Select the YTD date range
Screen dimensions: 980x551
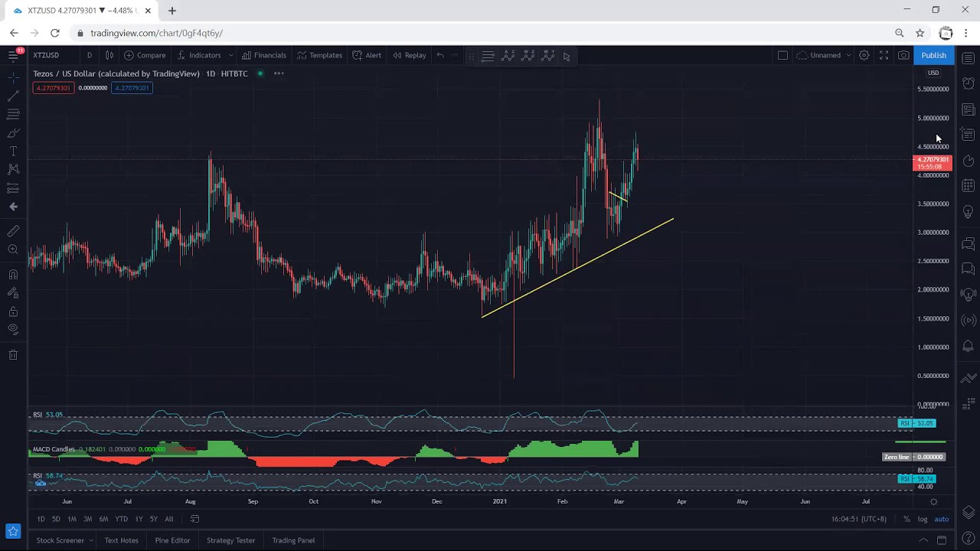121,519
